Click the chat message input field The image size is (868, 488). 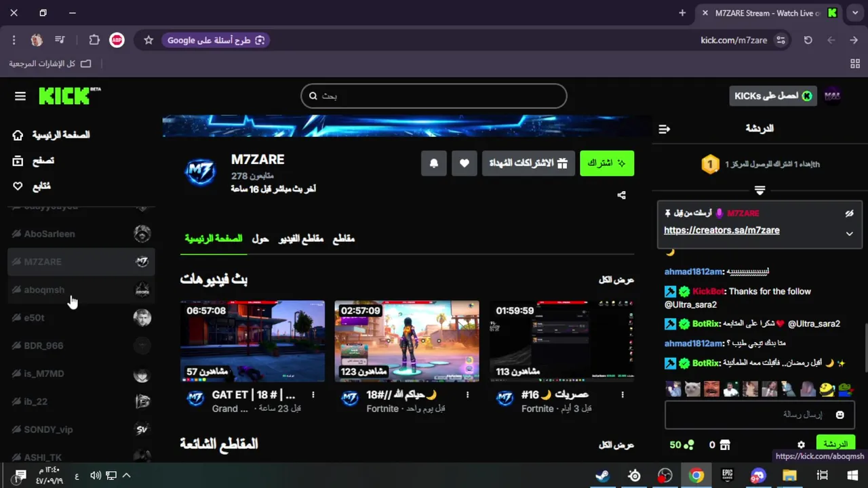[x=759, y=415]
